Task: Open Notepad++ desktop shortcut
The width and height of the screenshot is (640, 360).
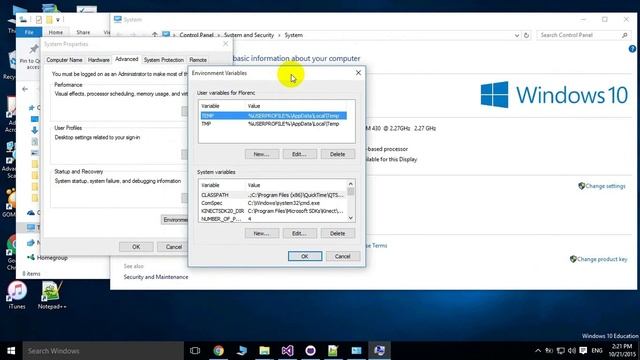Action: 52,295
